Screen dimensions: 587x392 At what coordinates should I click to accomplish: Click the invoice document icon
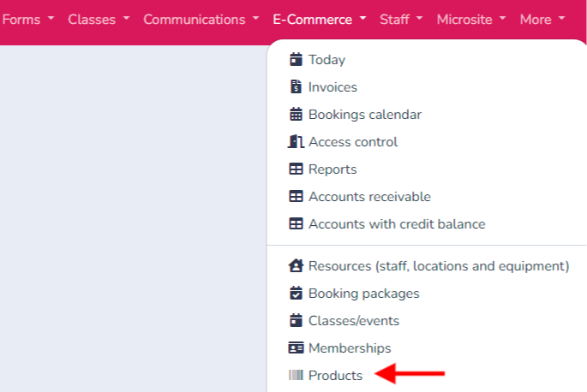(x=296, y=86)
